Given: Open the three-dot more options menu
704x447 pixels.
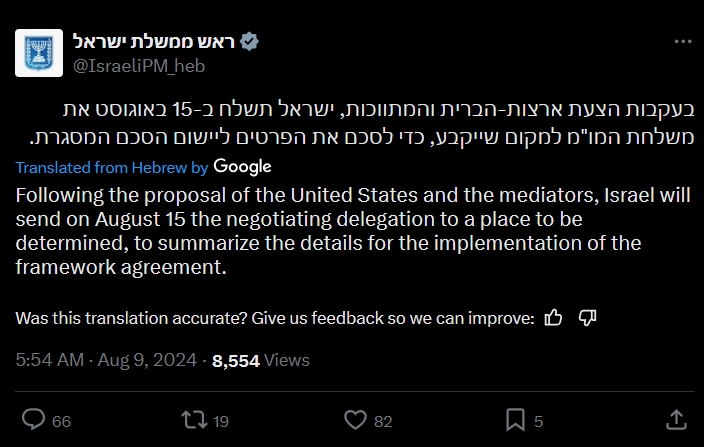Looking at the screenshot, I should coord(682,42).
